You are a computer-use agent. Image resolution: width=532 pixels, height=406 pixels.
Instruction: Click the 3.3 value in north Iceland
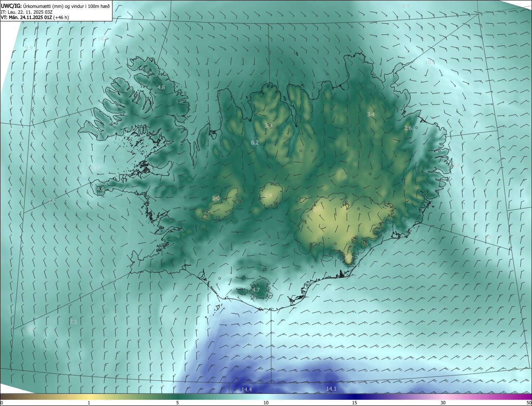coord(268,125)
